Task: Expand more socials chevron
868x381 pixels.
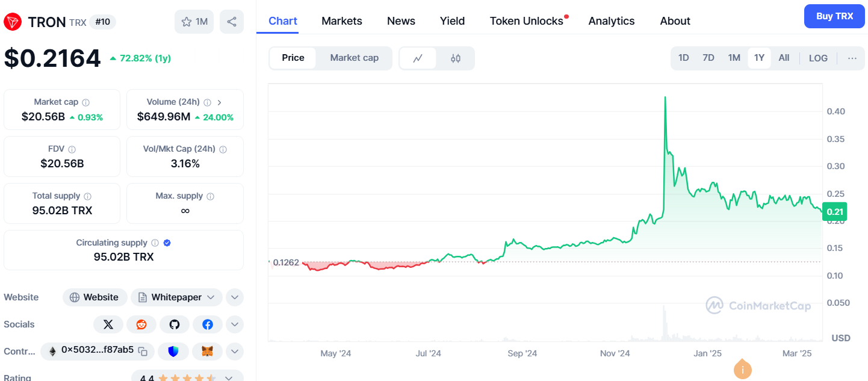Action: tap(235, 324)
